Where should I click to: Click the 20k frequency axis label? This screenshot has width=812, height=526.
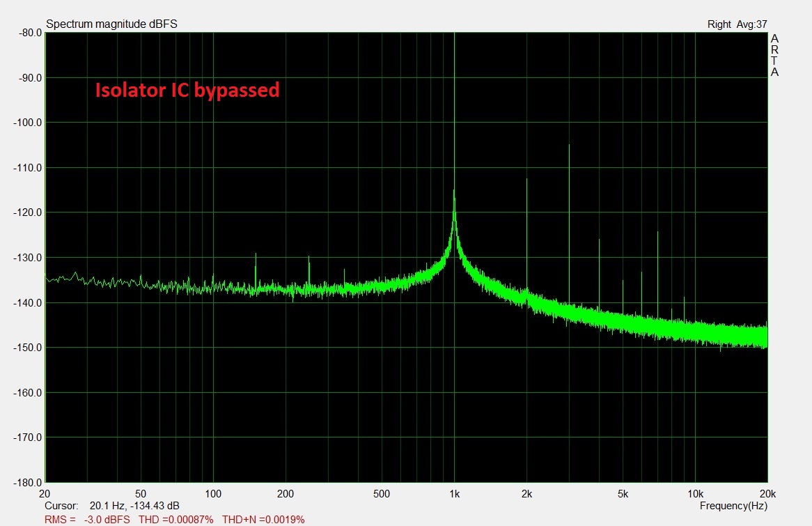tap(767, 494)
